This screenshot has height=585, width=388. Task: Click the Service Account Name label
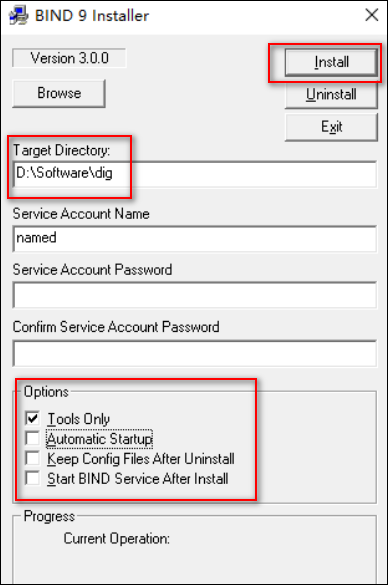[x=81, y=214]
